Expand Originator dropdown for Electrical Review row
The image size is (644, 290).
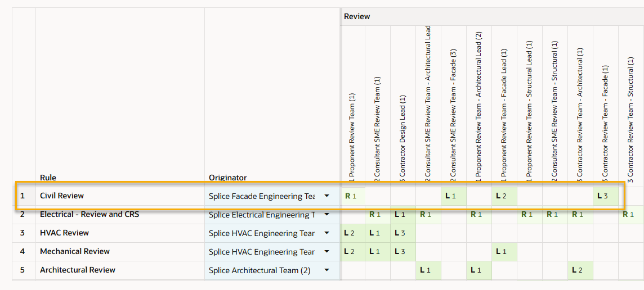tap(327, 215)
